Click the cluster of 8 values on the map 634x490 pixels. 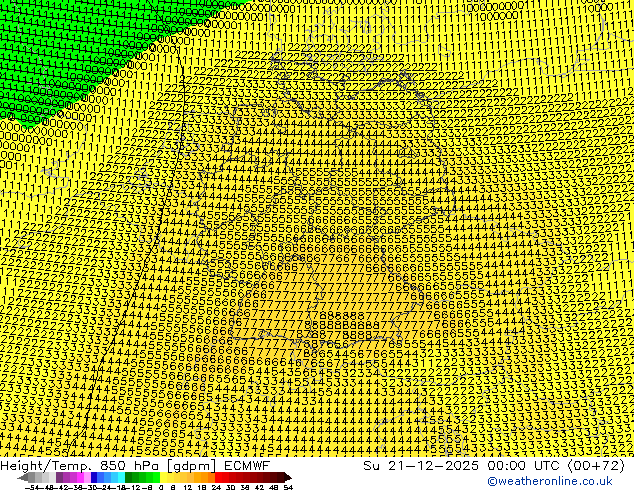coord(340,325)
